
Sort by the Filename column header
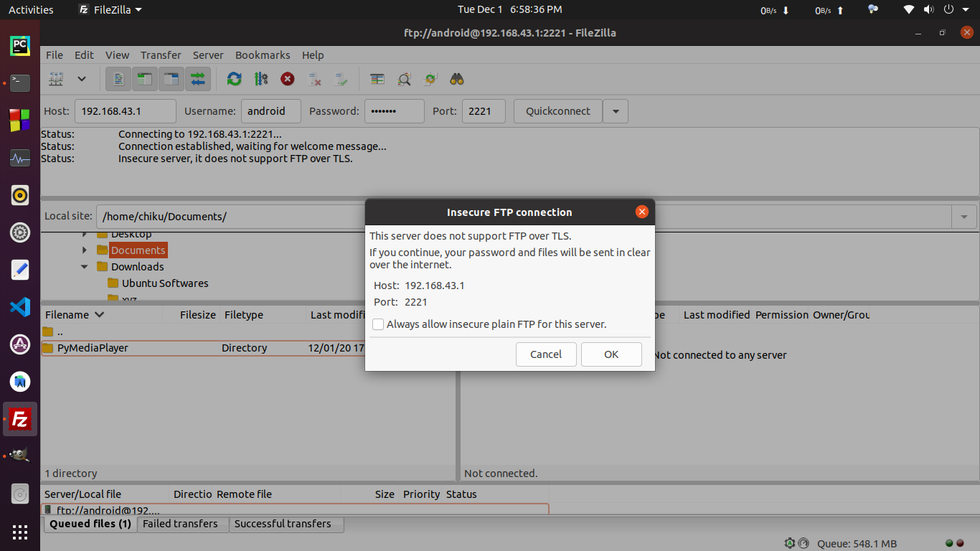102,315
